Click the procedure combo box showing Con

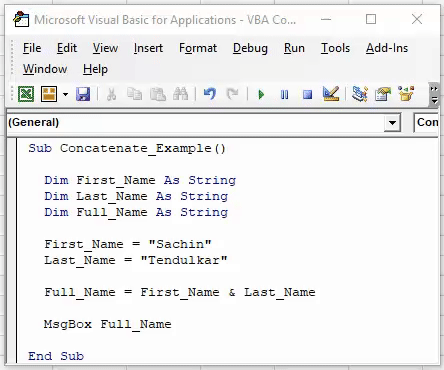point(426,123)
